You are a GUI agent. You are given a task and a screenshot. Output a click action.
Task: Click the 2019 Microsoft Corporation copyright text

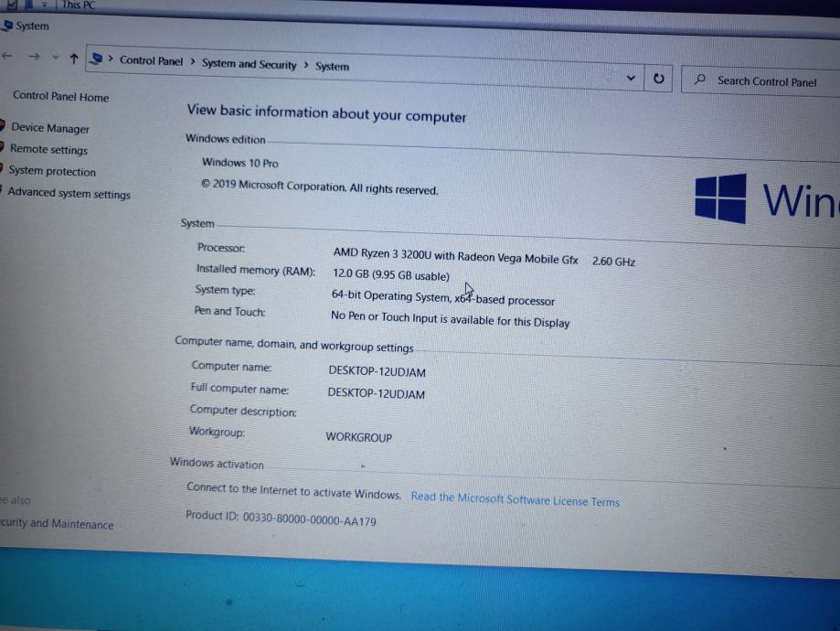point(319,187)
